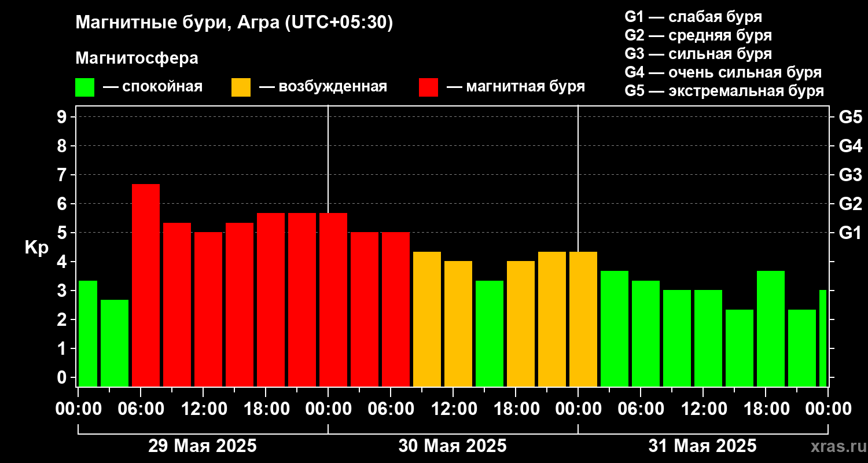The height and width of the screenshot is (463, 868).
Task: Click the "G2 — средняя буря" legend line
Action: (698, 35)
